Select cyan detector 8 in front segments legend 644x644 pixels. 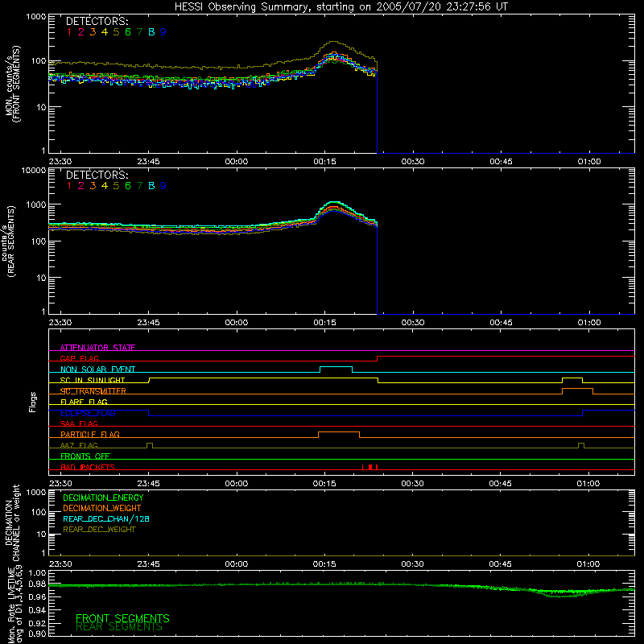click(151, 32)
